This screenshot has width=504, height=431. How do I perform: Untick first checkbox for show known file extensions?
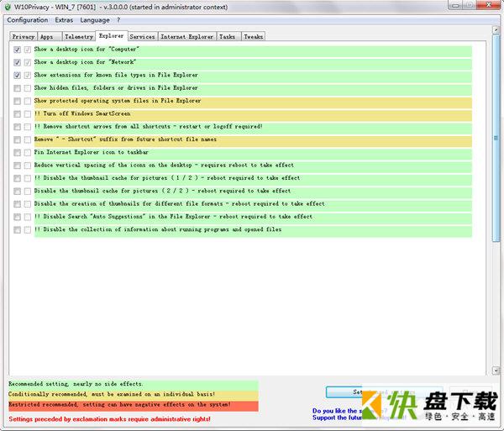click(x=18, y=76)
